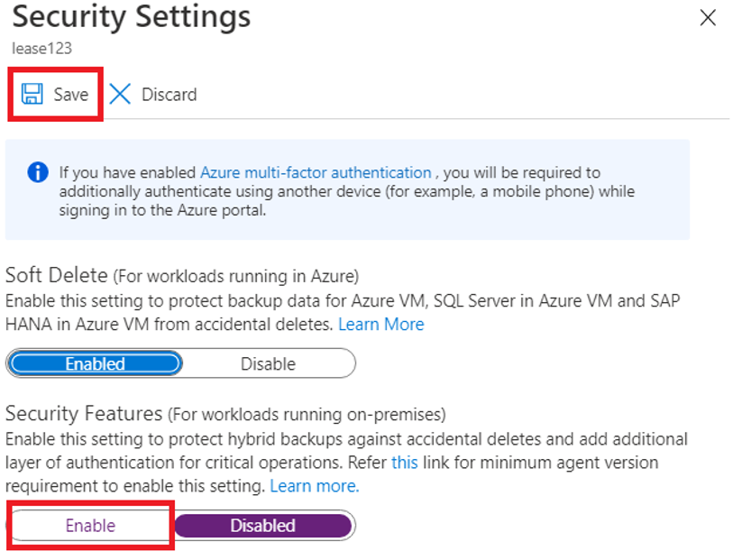Click the blue X Discard icon
This screenshot has width=733, height=560.
[120, 94]
